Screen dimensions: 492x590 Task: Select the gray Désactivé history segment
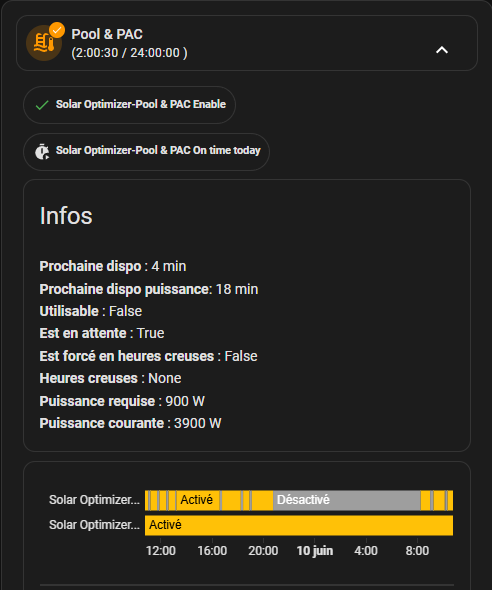(x=346, y=500)
